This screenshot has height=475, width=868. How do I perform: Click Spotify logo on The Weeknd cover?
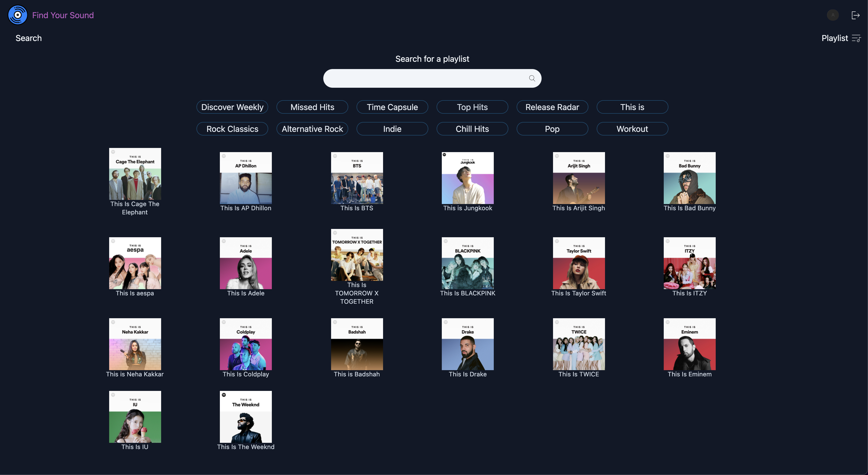pyautogui.click(x=224, y=395)
